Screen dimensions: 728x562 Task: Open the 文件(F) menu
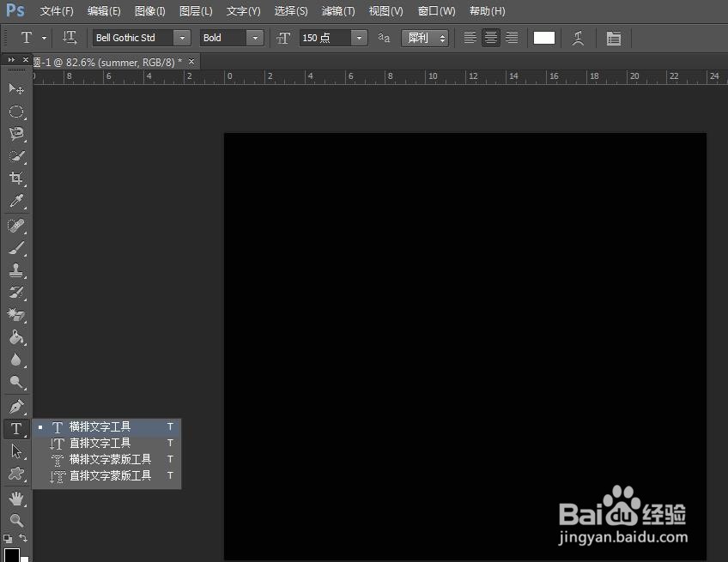point(57,11)
